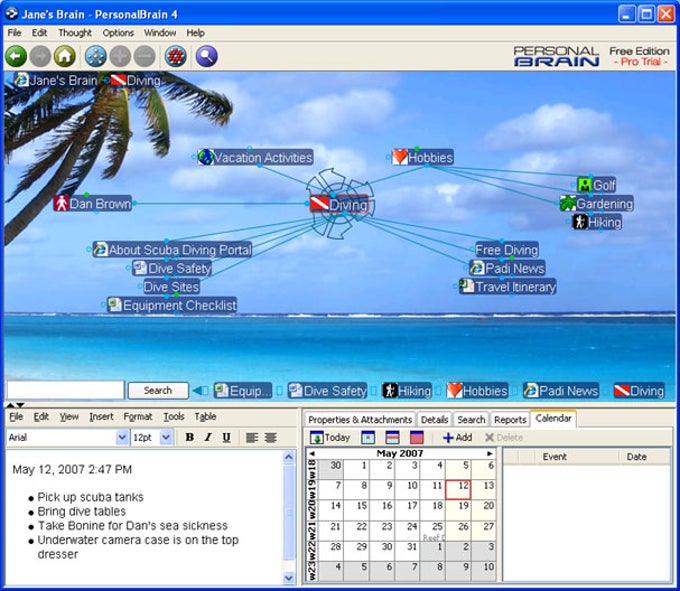Click Add event button in calendar
680x591 pixels.
(x=458, y=438)
